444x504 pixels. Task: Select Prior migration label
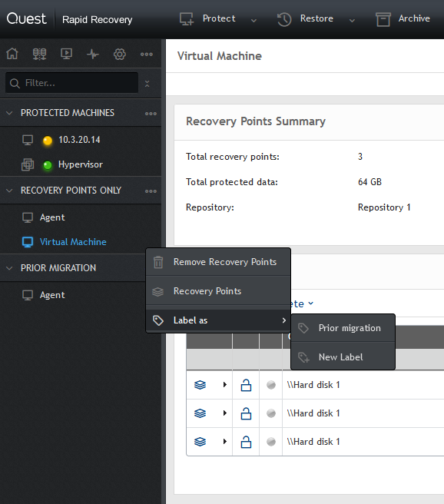tap(343, 328)
